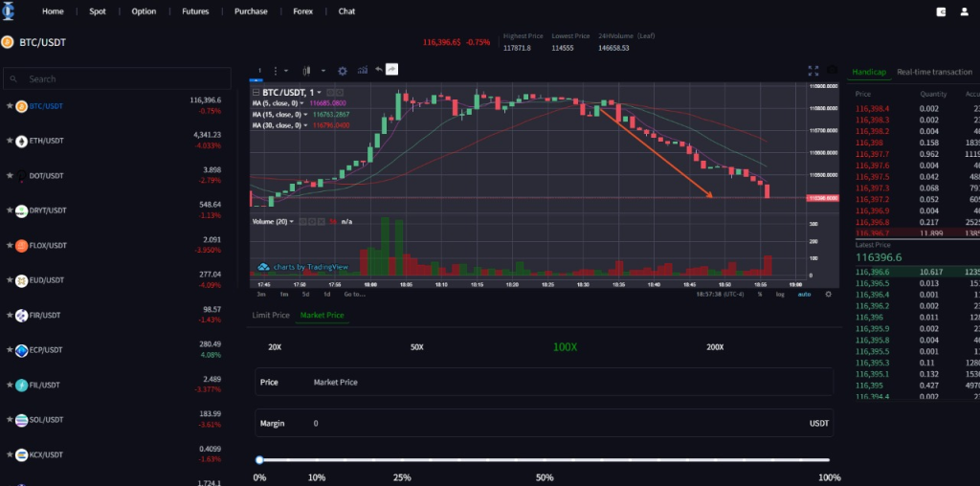Expand the chart style dropdown arrow

323,70
